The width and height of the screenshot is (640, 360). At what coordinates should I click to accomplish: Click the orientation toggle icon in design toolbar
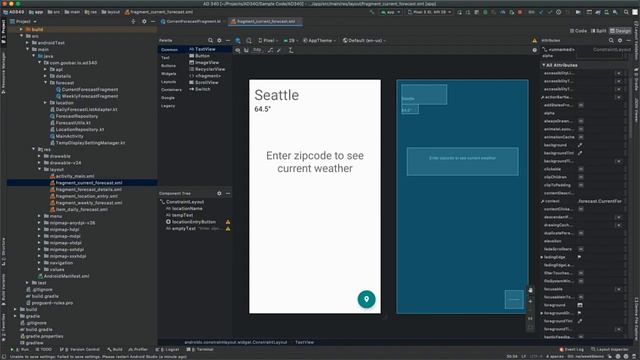pos(249,40)
